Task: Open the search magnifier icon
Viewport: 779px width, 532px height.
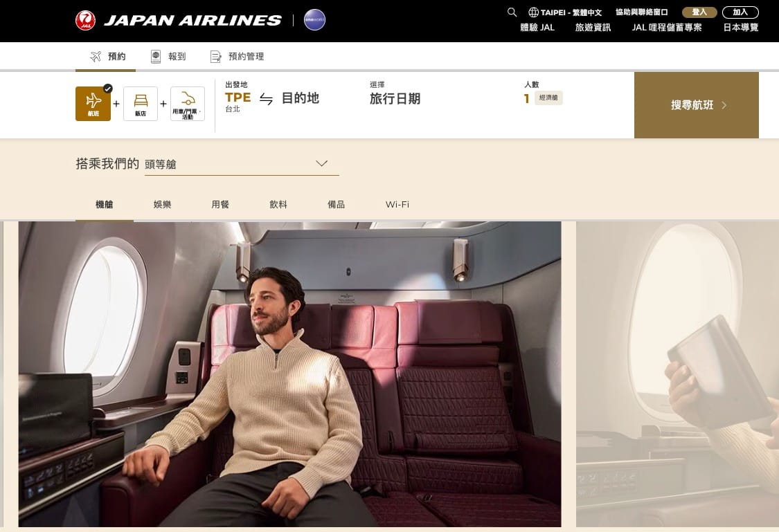Action: (512, 12)
